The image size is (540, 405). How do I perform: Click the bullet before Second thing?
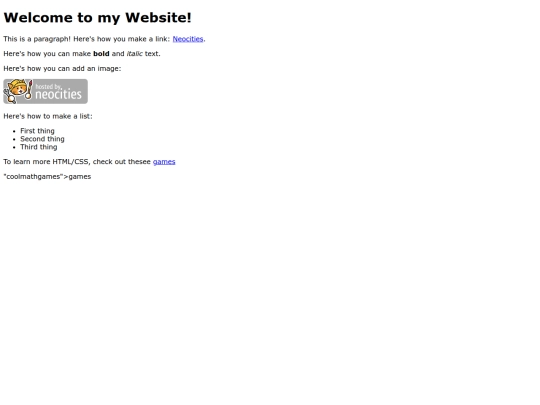14,139
